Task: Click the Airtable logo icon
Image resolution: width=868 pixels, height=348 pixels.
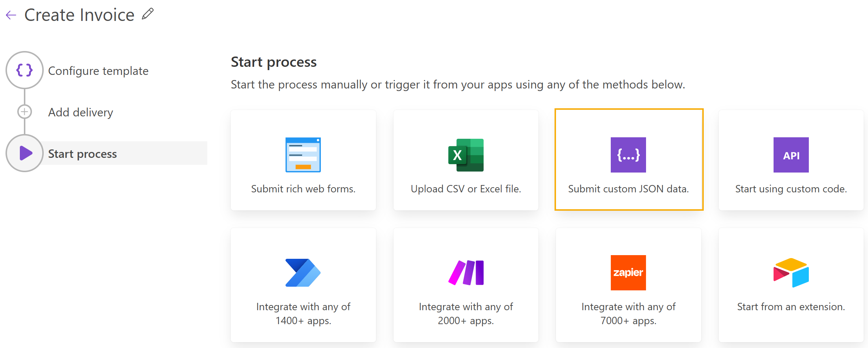Action: coord(791,273)
